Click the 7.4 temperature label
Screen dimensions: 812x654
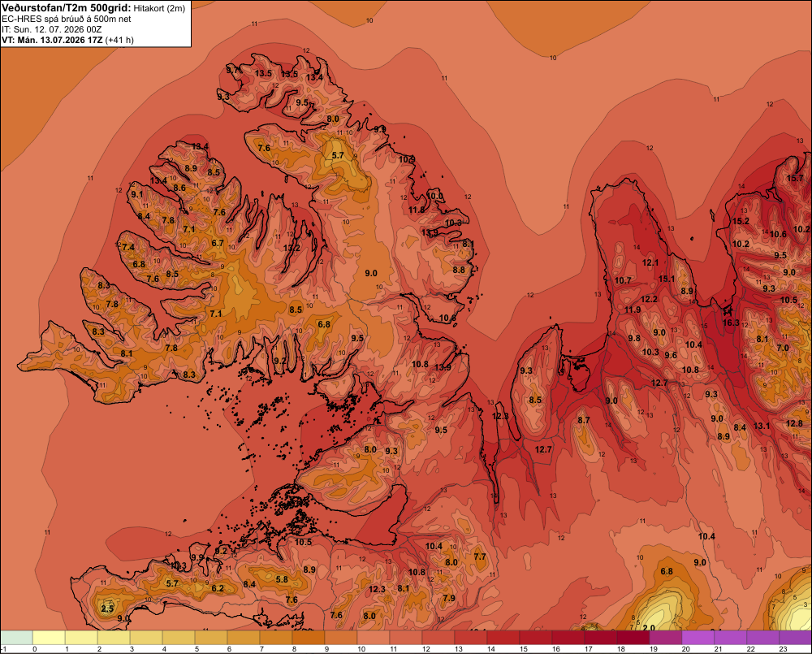pos(128,247)
